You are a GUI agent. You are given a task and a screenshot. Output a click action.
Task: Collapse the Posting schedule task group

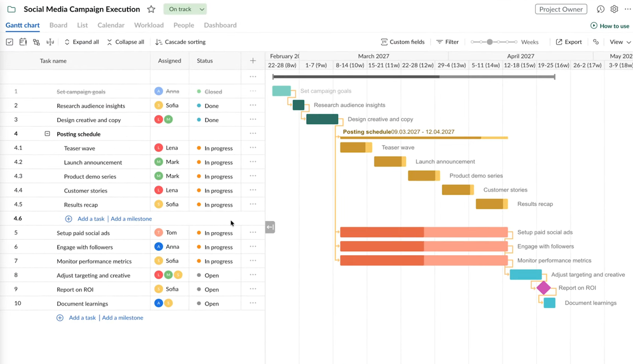[x=47, y=134]
